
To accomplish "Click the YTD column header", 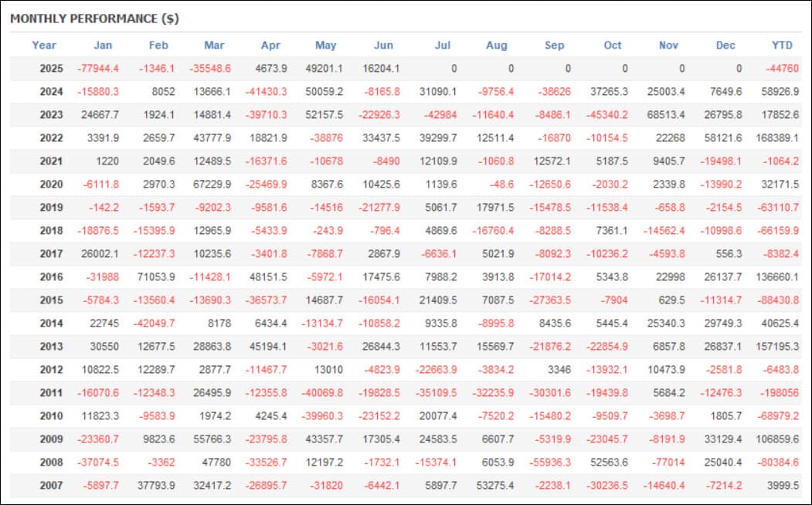I will pos(782,46).
